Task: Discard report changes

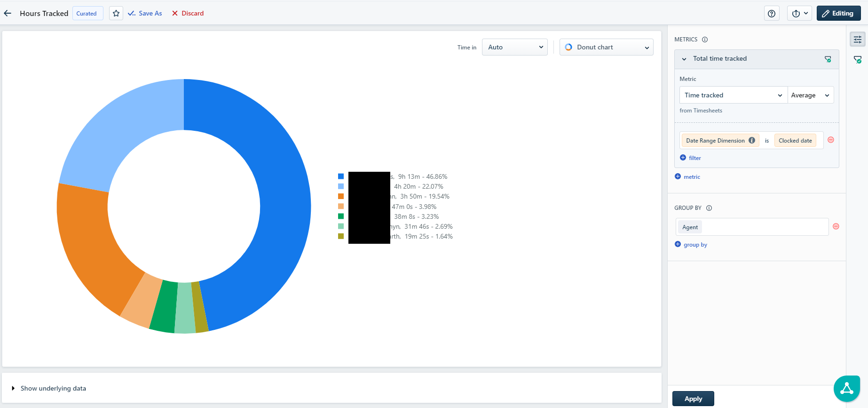Action: 188,13
